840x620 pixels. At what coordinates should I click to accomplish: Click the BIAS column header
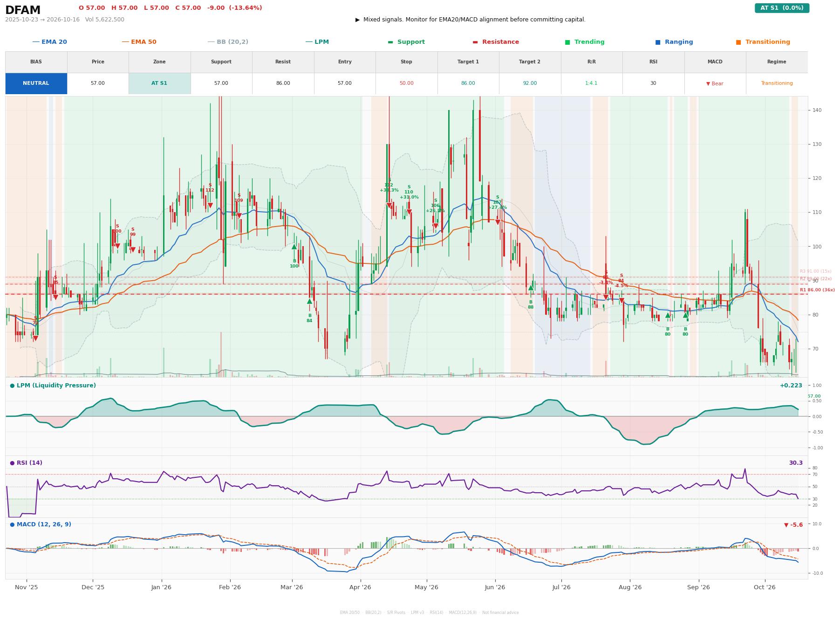coord(36,62)
